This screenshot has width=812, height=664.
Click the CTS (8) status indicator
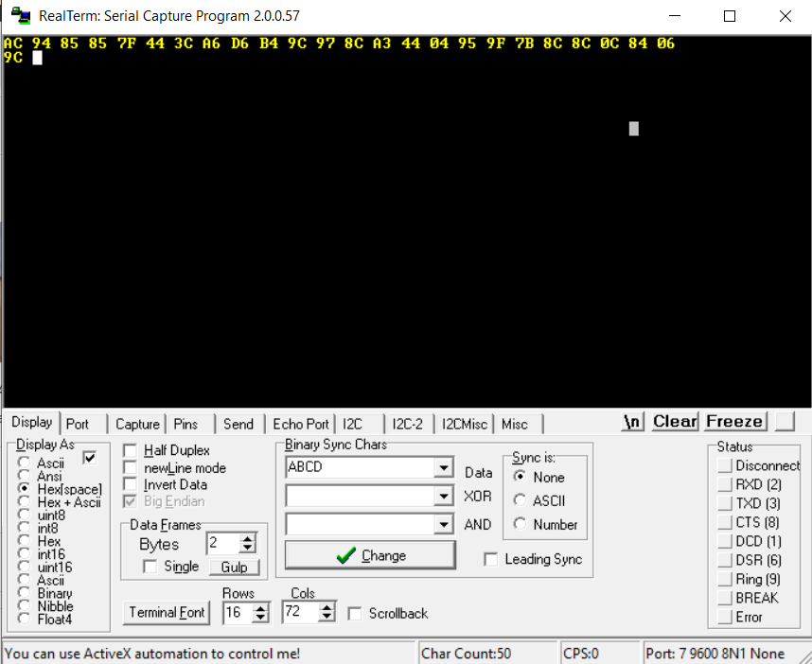724,522
